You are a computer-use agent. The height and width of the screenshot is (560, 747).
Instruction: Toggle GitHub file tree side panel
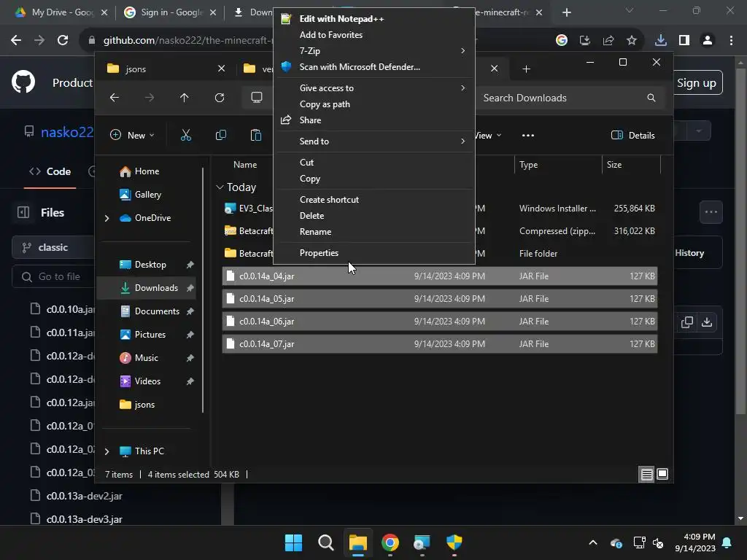pyautogui.click(x=23, y=212)
